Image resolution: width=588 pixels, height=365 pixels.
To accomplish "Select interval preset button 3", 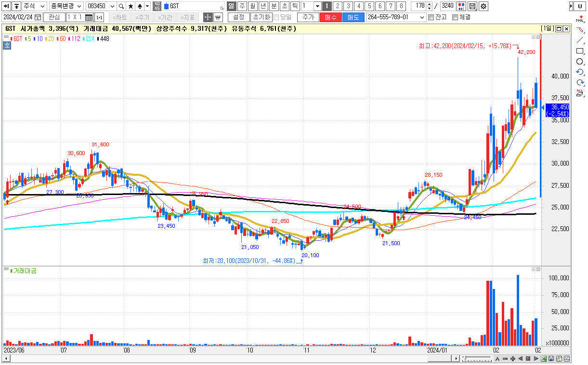I will (348, 6).
